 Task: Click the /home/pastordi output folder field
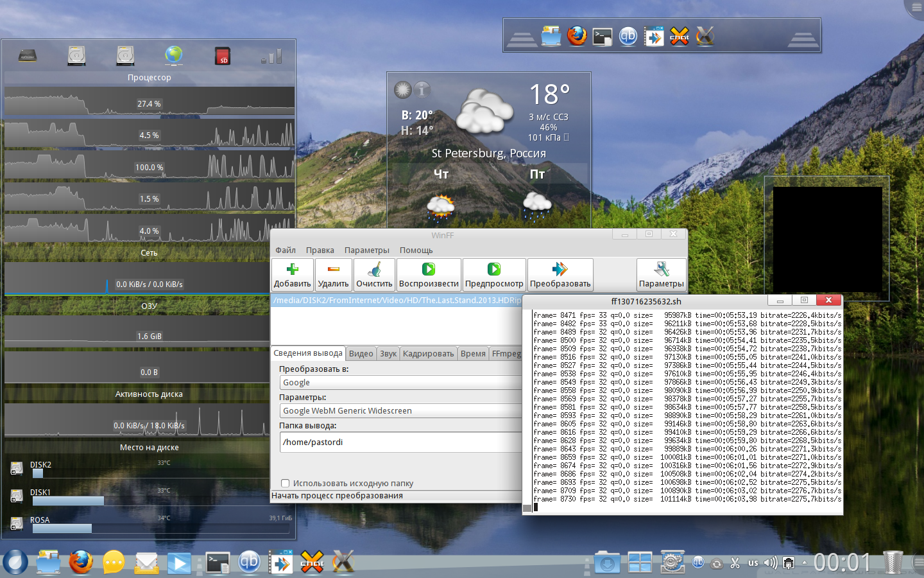(401, 442)
